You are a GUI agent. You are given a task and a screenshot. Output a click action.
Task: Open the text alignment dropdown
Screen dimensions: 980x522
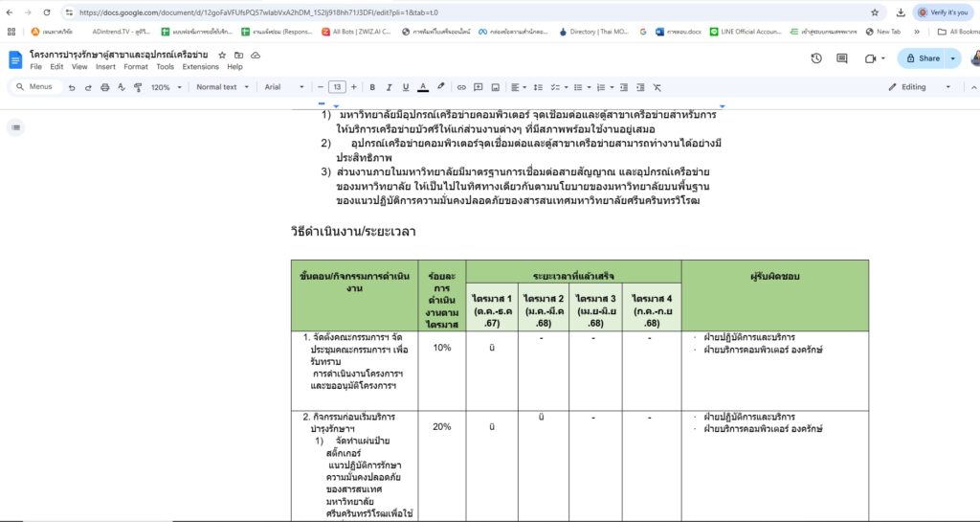[x=518, y=87]
